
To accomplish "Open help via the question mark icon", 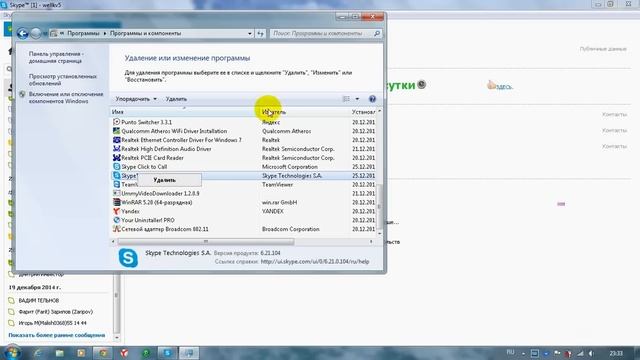I will click(372, 99).
